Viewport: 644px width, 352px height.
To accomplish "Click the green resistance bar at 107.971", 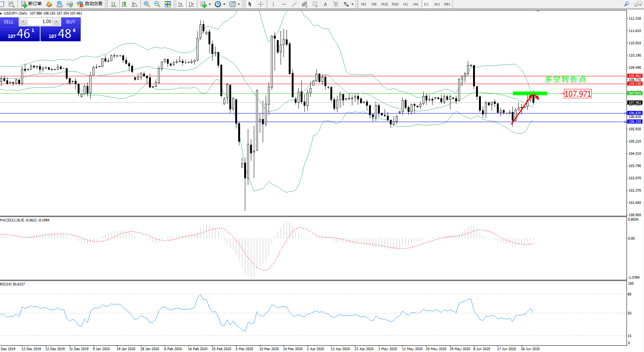I will pyautogui.click(x=530, y=93).
